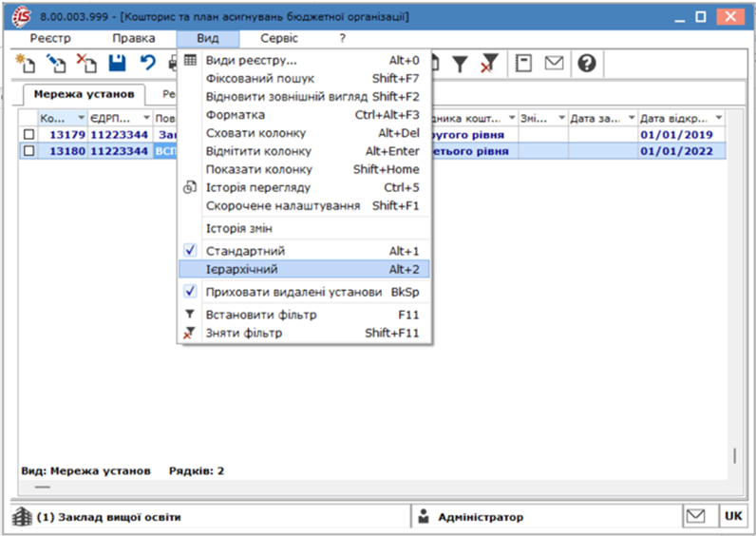Switch to the Мережа установ tab
This screenshot has width=756, height=536.
click(x=84, y=94)
